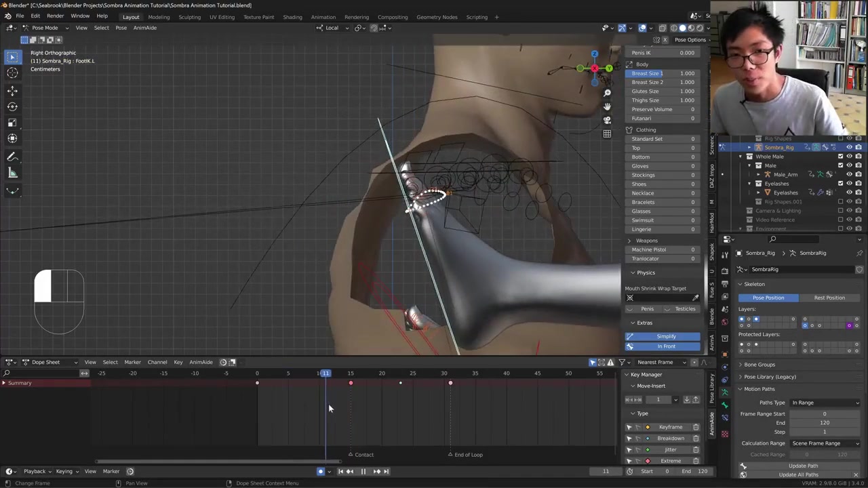
Task: Click the viewport zoom magnifier icon
Action: (x=607, y=93)
